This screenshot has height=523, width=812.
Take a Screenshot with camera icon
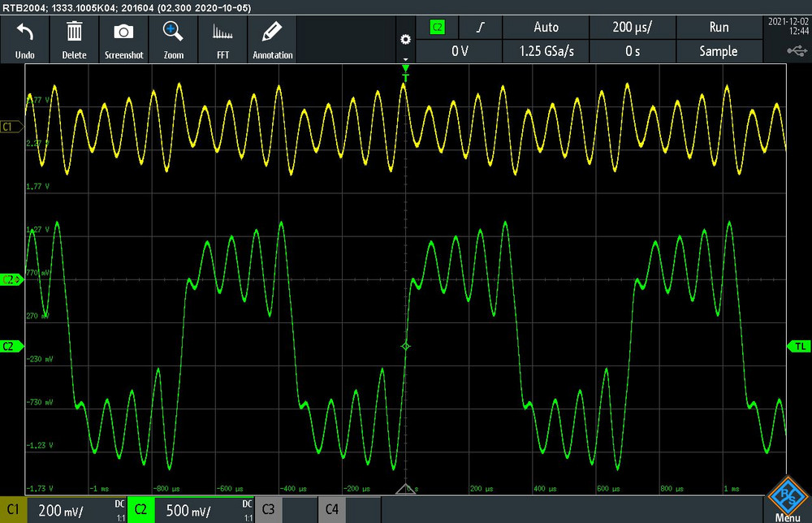(123, 40)
